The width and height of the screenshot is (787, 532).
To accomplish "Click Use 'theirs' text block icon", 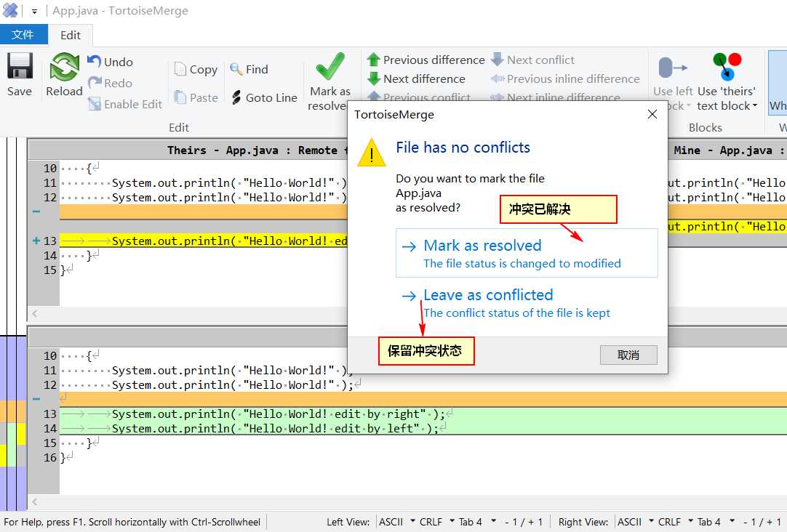I will pos(727,66).
